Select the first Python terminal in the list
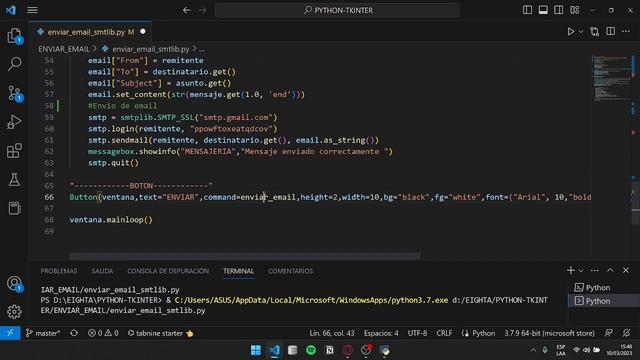This screenshot has height=360, width=640. (x=603, y=288)
